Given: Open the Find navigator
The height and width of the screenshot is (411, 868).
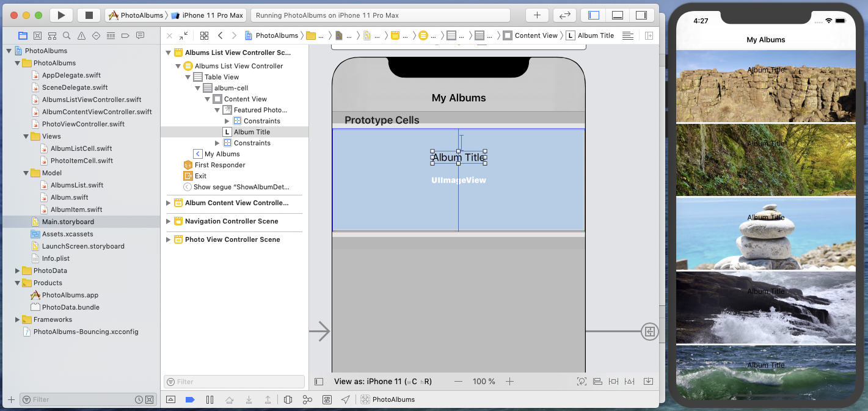Looking at the screenshot, I should click(67, 35).
